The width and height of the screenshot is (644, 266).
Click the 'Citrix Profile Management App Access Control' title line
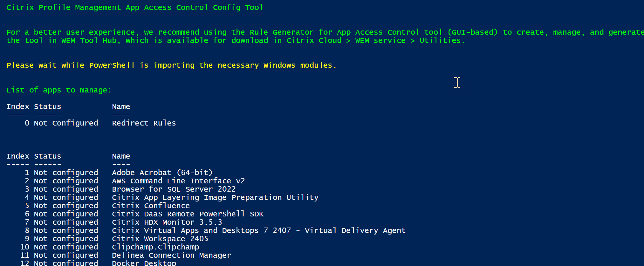coord(134,7)
